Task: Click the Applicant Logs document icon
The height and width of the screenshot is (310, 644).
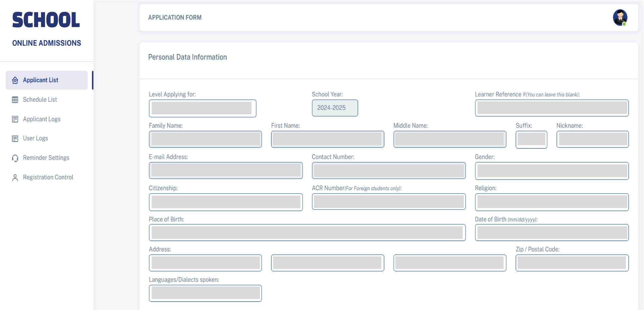Action: click(x=15, y=119)
